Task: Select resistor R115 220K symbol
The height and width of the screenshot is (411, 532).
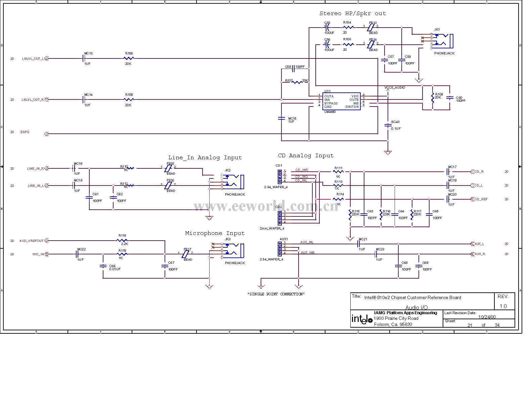Action: coord(350,214)
